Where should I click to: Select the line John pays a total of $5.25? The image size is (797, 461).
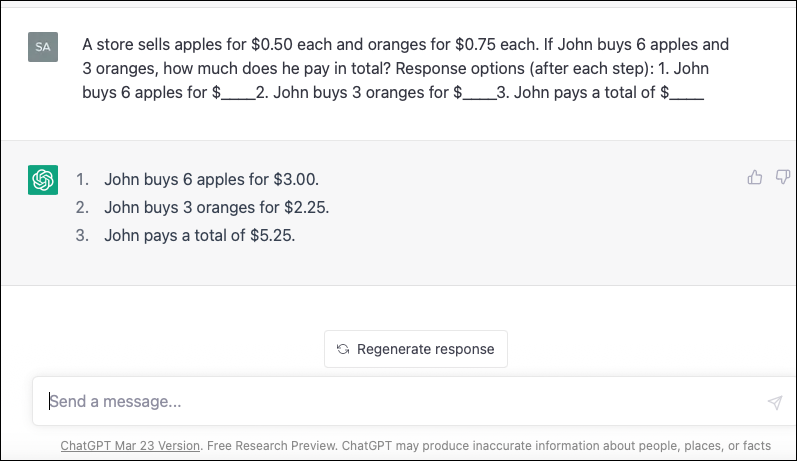[x=200, y=235]
